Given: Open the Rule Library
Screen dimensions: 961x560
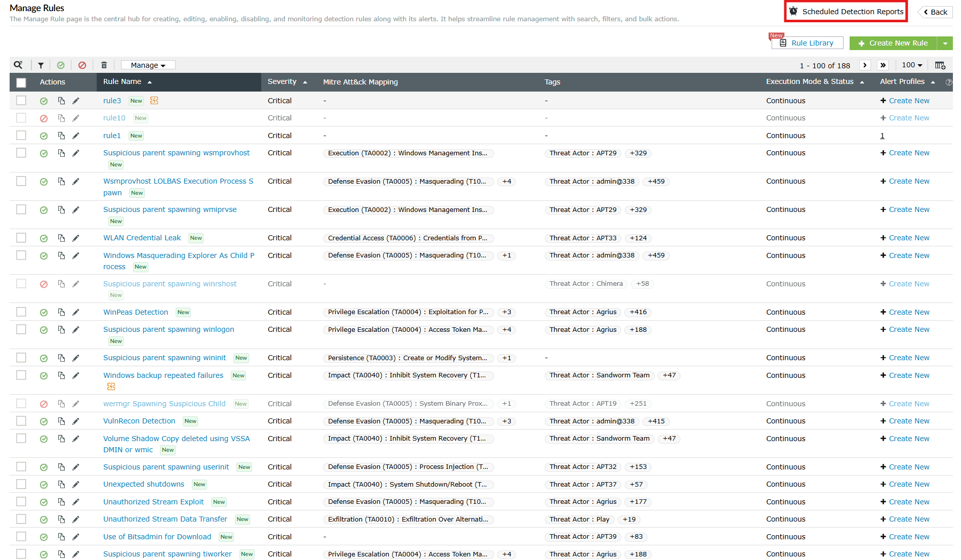Looking at the screenshot, I should tap(807, 43).
